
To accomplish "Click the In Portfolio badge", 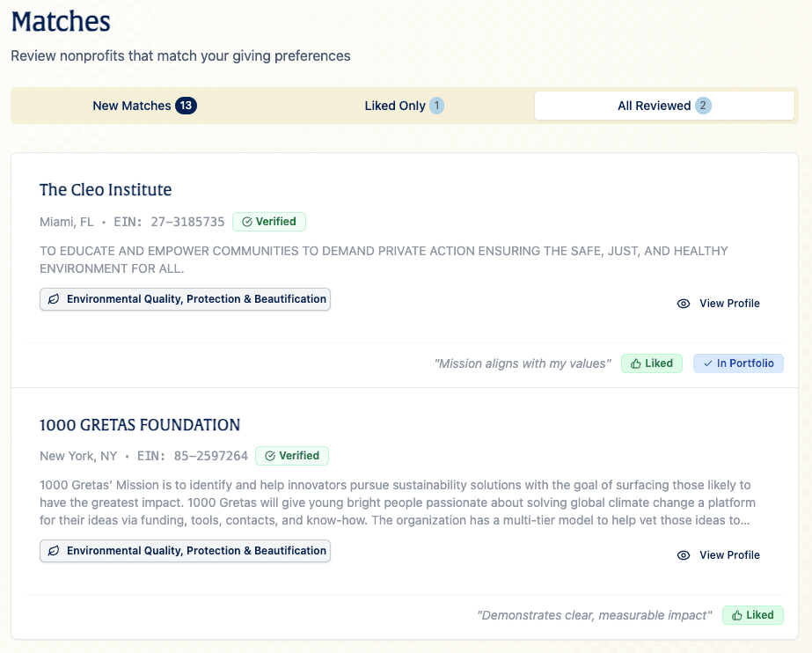I will 738,363.
